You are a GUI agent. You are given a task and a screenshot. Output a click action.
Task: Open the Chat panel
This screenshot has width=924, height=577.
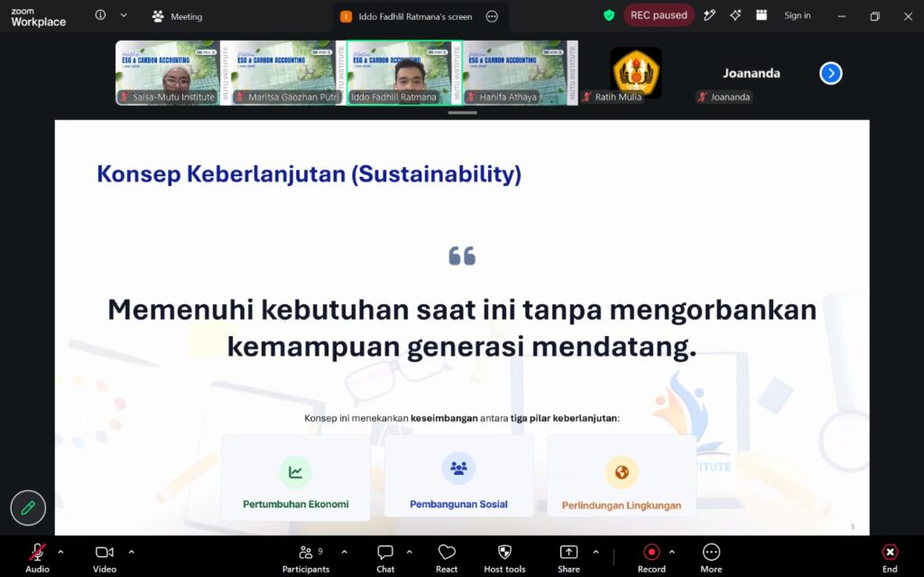[385, 557]
